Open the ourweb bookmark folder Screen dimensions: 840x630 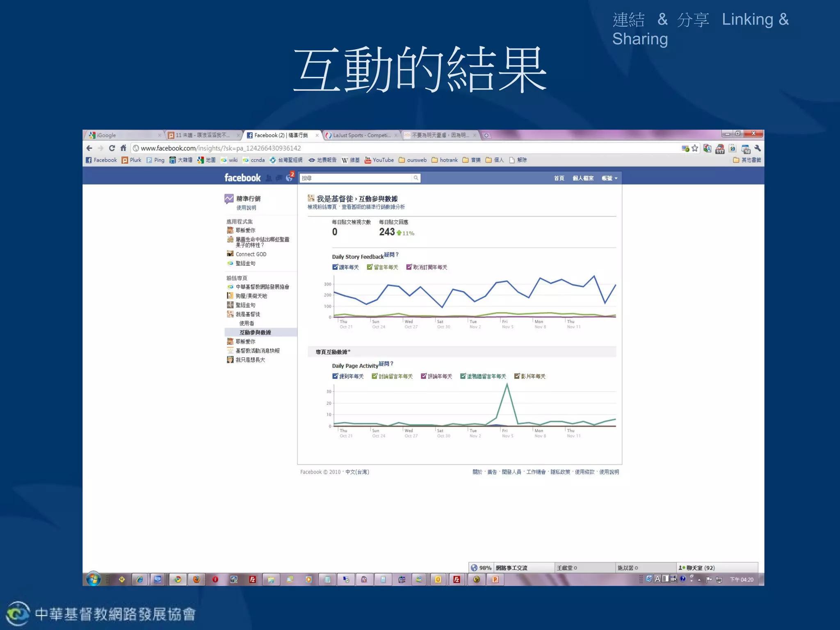pyautogui.click(x=413, y=160)
